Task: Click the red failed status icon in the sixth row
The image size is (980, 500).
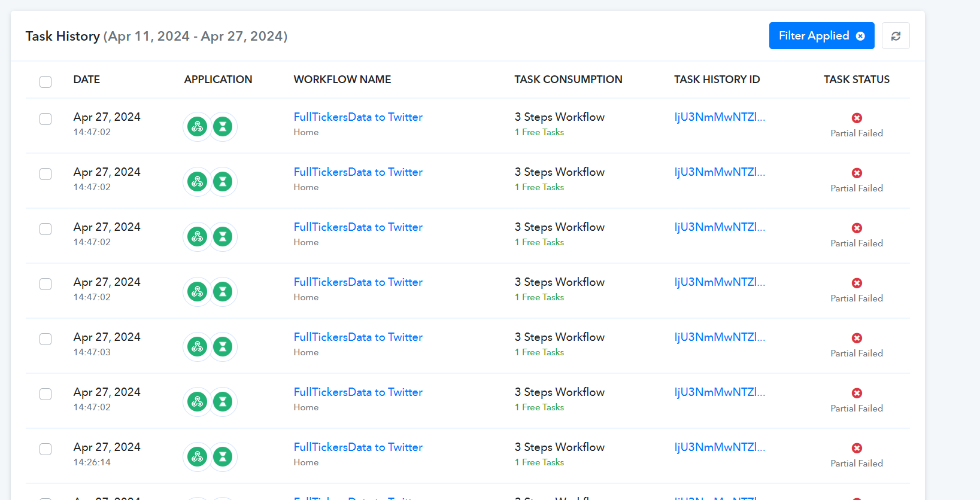Action: (857, 393)
